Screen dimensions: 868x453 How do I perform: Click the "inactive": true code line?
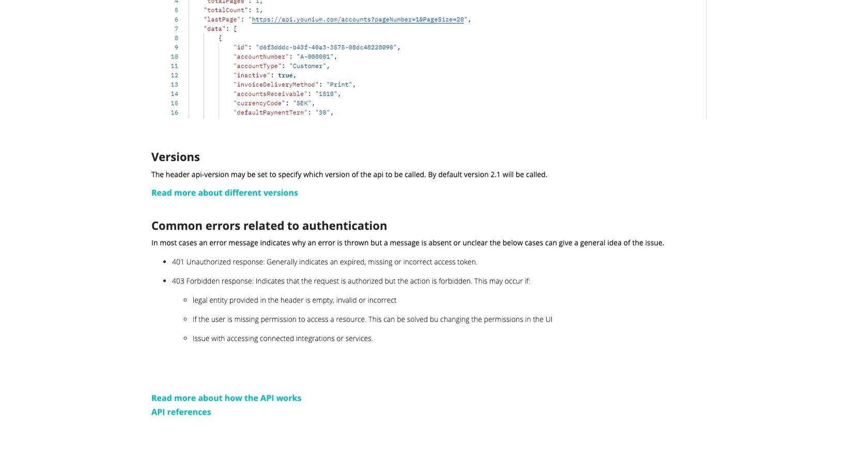(265, 75)
